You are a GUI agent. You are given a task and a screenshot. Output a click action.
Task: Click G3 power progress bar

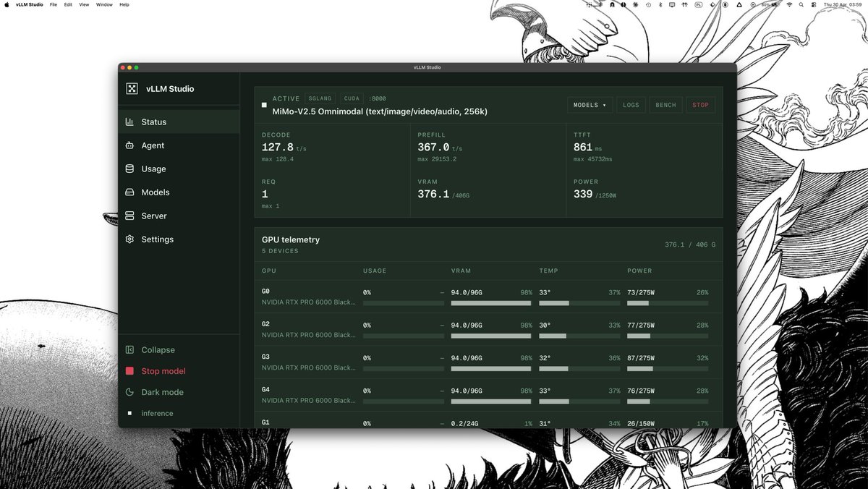tap(668, 368)
